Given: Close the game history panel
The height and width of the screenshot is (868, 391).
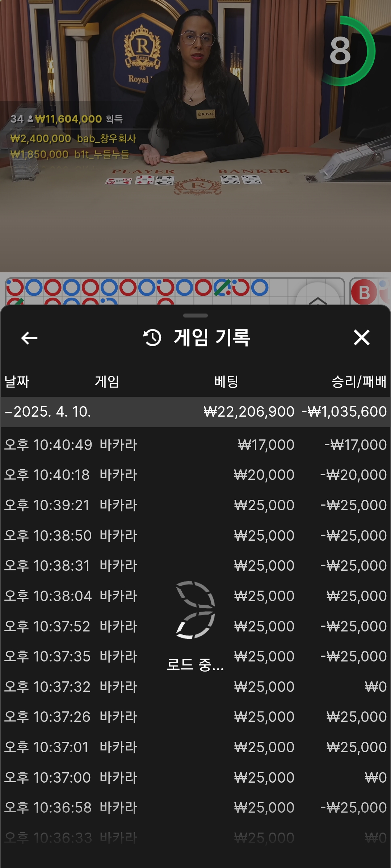Looking at the screenshot, I should tap(361, 337).
